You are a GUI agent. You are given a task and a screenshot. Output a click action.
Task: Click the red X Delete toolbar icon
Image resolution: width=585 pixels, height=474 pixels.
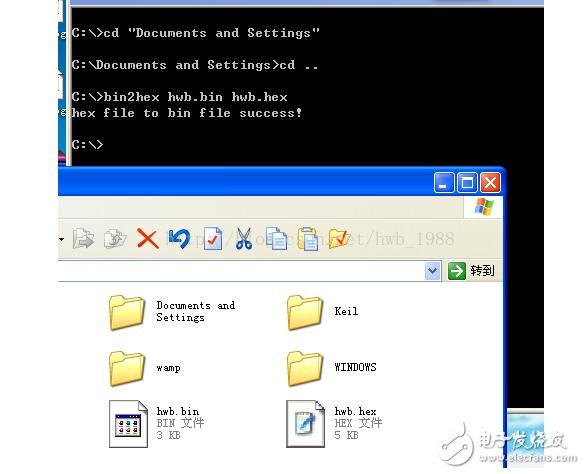148,238
